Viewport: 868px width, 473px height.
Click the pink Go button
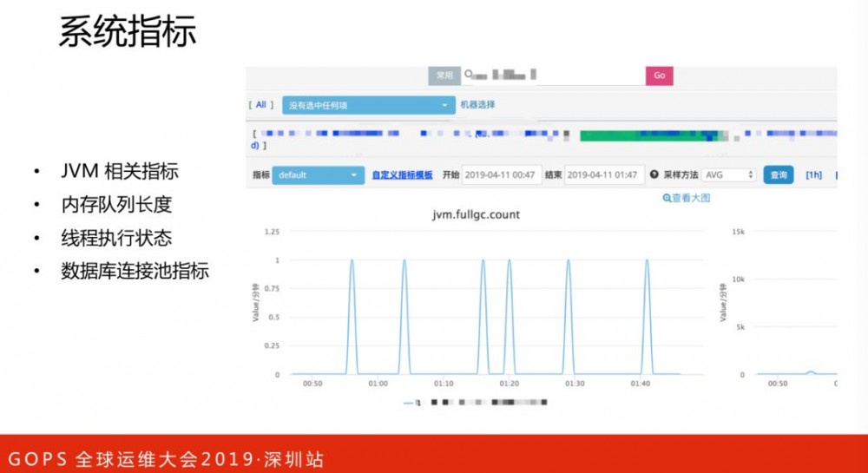[x=659, y=76]
